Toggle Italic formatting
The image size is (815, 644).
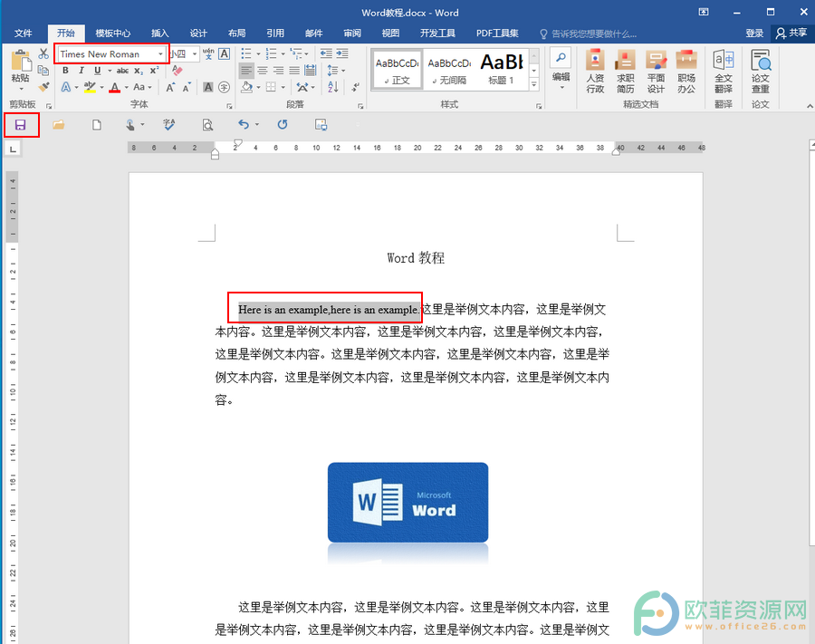tap(81, 70)
